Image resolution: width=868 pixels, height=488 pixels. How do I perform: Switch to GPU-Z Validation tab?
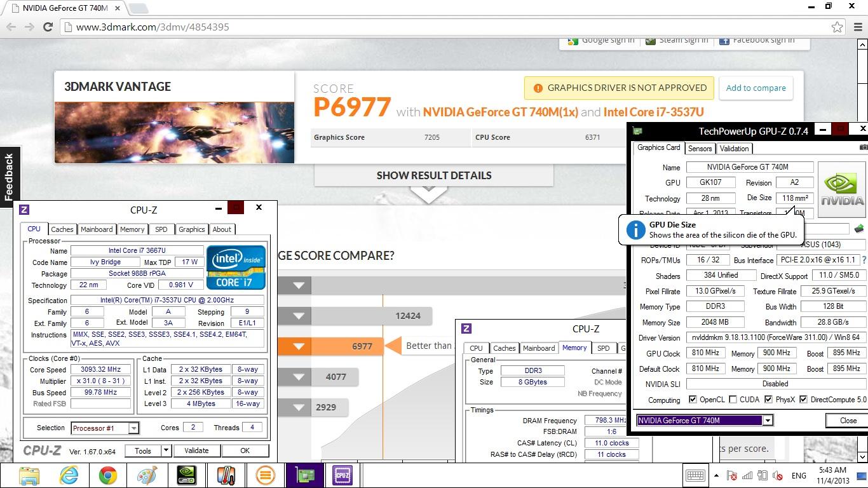(734, 149)
